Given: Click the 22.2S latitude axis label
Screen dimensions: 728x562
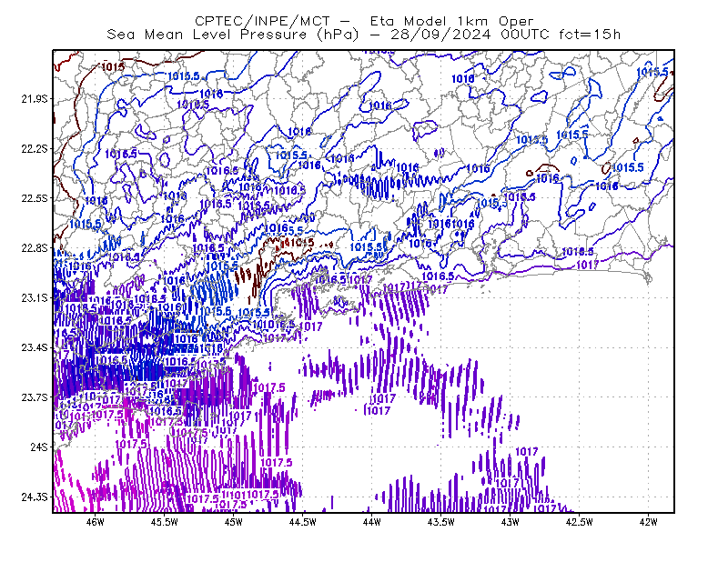Looking at the screenshot, I should 35,148.
